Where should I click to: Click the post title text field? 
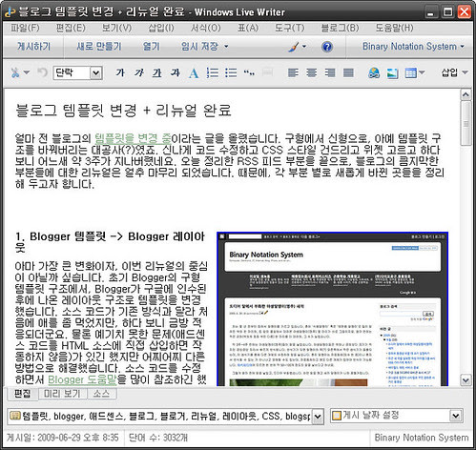[x=124, y=111]
